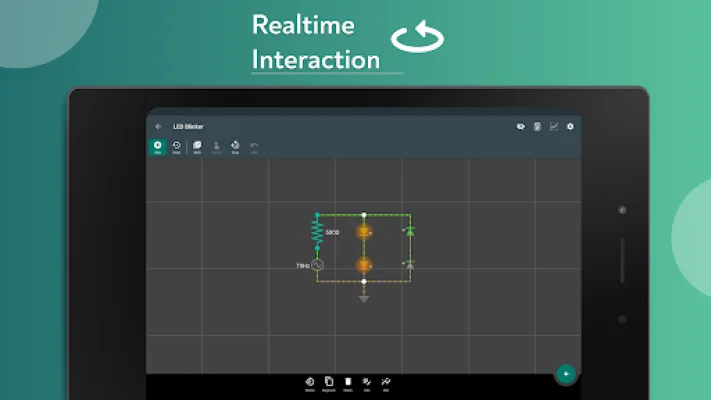Click the ground symbol below the circuit
Image resolution: width=711 pixels, height=400 pixels.
[364, 297]
